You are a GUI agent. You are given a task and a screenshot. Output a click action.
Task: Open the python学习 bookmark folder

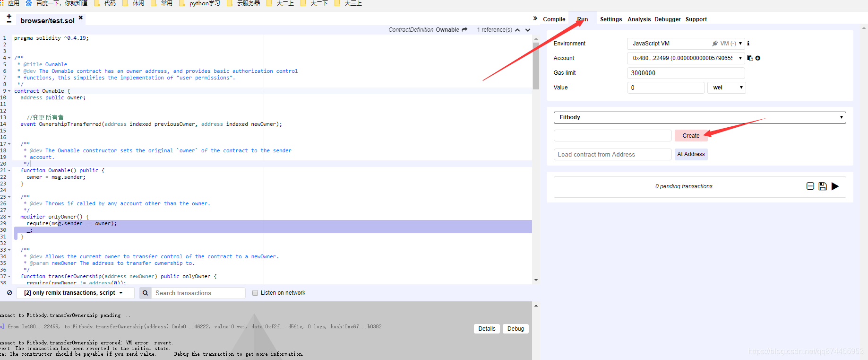point(199,3)
